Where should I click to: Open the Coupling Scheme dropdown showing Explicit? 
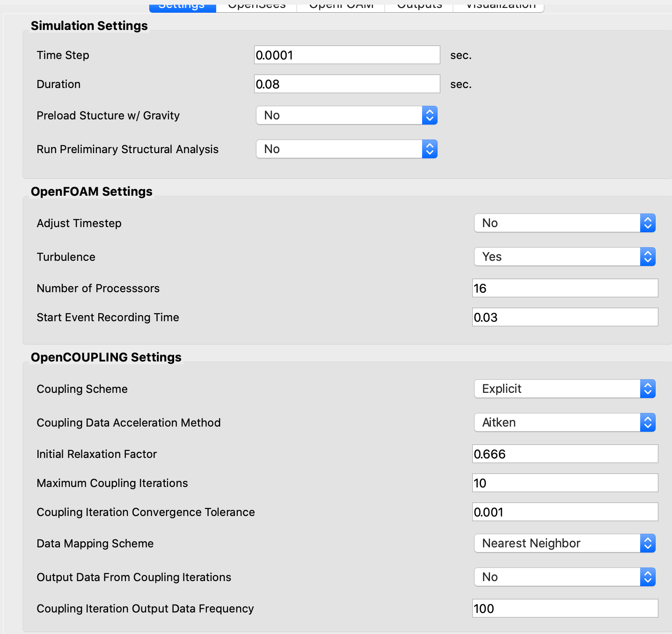[x=565, y=389]
